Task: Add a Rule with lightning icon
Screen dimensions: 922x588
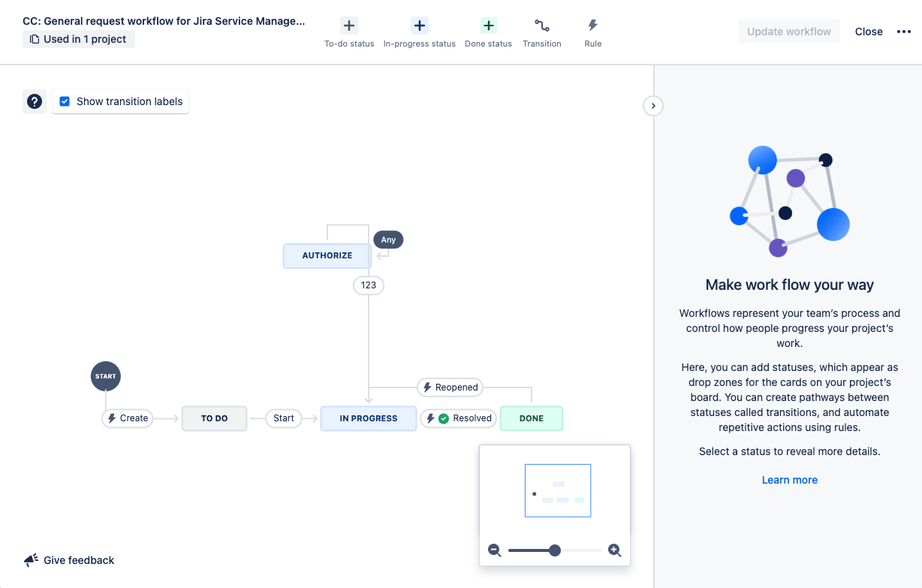Action: [593, 33]
